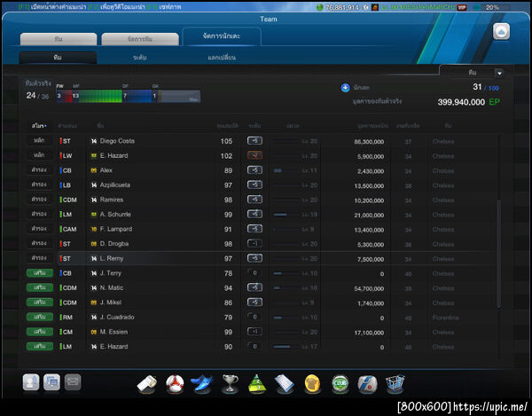Click the season badge next to F. Lampard
Viewport: 532px width, 416px height.
tap(94, 230)
